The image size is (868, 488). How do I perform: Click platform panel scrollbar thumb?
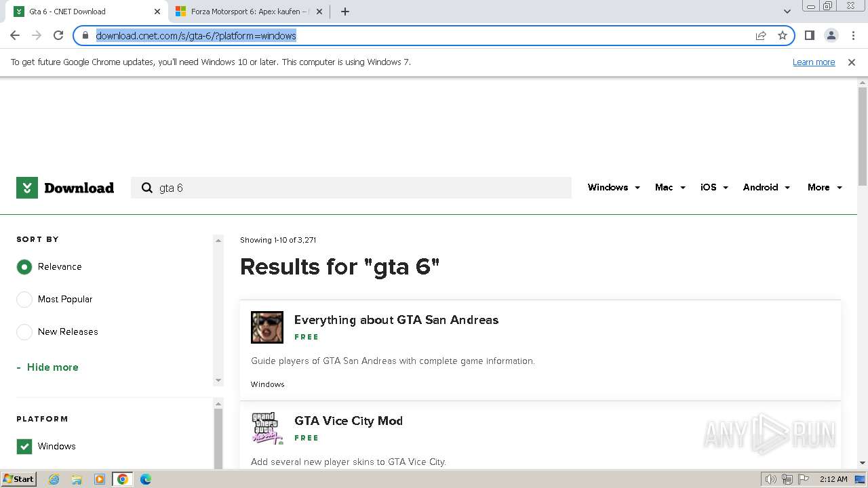(x=218, y=437)
